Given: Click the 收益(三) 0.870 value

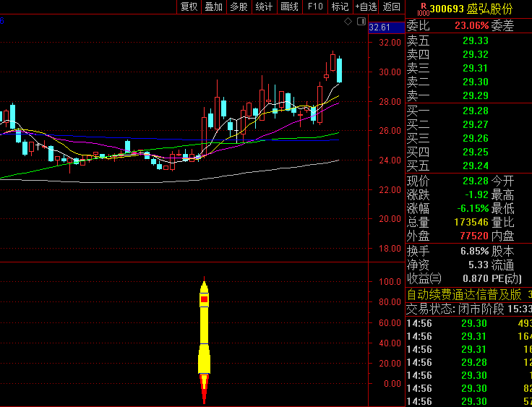Looking at the screenshot, I should 476,279.
